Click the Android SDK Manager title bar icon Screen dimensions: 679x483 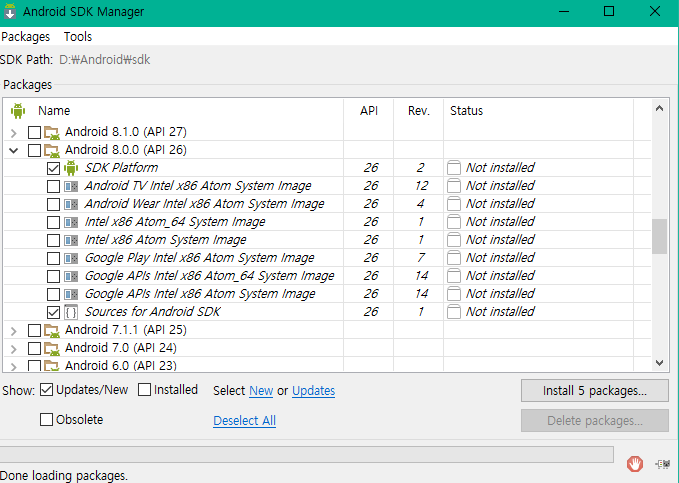click(10, 11)
